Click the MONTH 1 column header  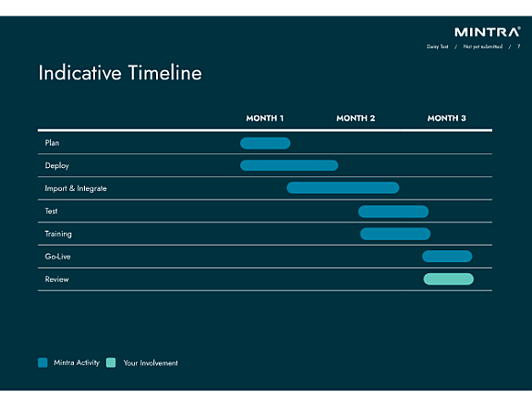[x=265, y=118]
